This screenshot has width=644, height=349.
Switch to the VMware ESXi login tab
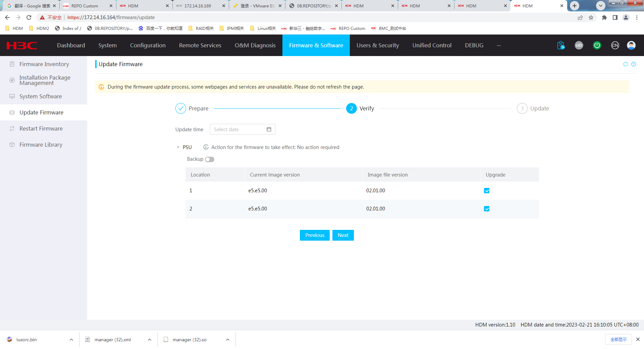click(x=257, y=6)
